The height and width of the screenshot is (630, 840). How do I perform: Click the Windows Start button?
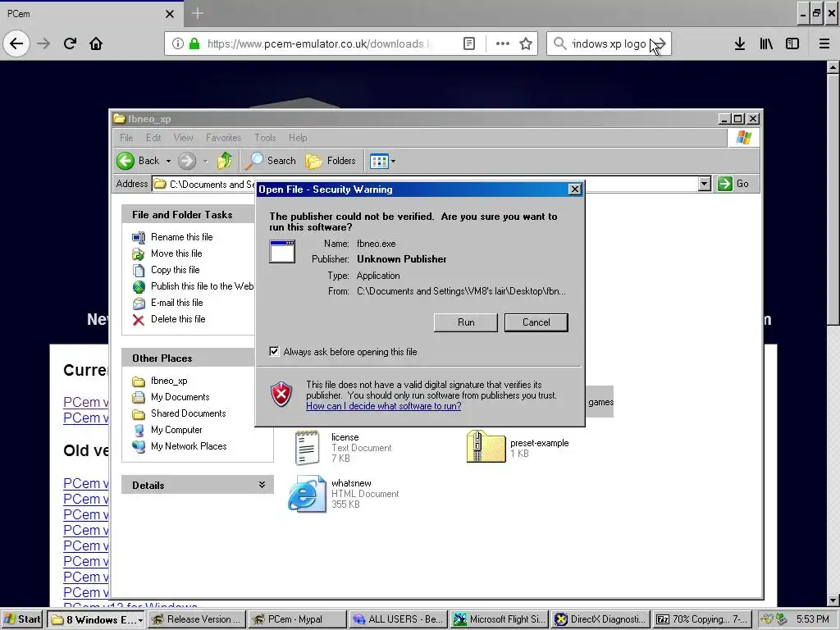coord(21,619)
